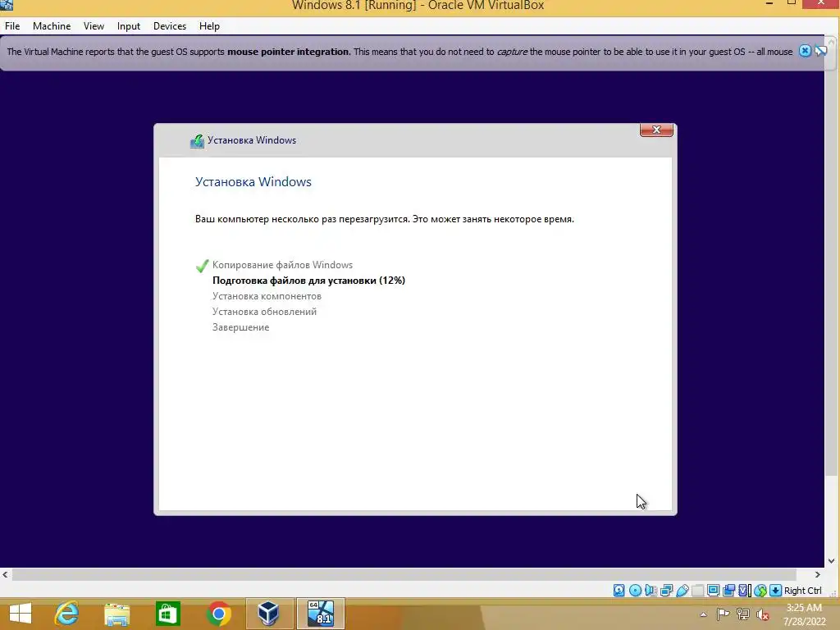Click the vertical scrollbar down arrow

point(832,561)
